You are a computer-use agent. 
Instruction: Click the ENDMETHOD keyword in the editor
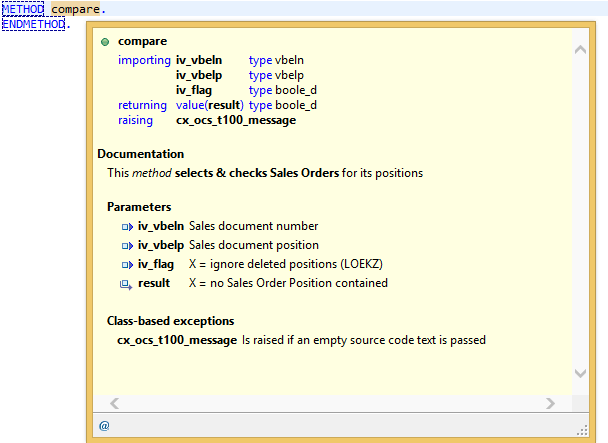tap(32, 23)
